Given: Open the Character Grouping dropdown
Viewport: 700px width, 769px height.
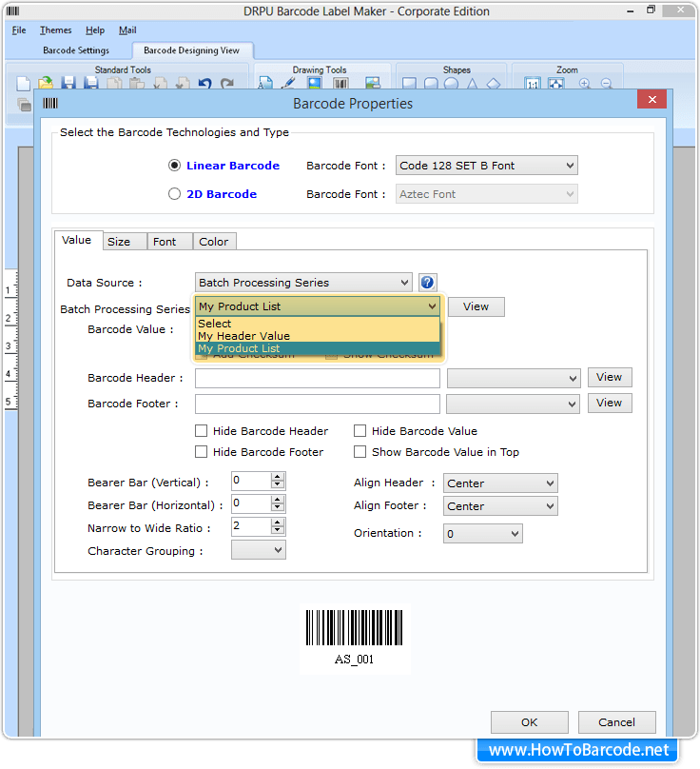Looking at the screenshot, I should click(x=259, y=550).
